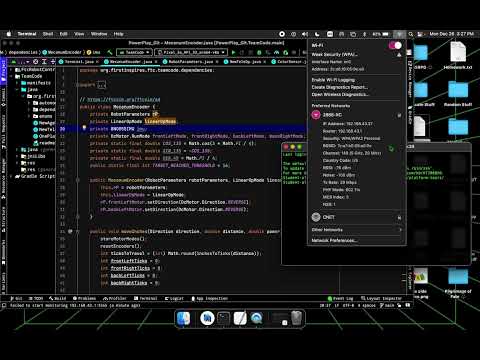
Task: Click the Finder icon in Dock
Action: (184, 319)
